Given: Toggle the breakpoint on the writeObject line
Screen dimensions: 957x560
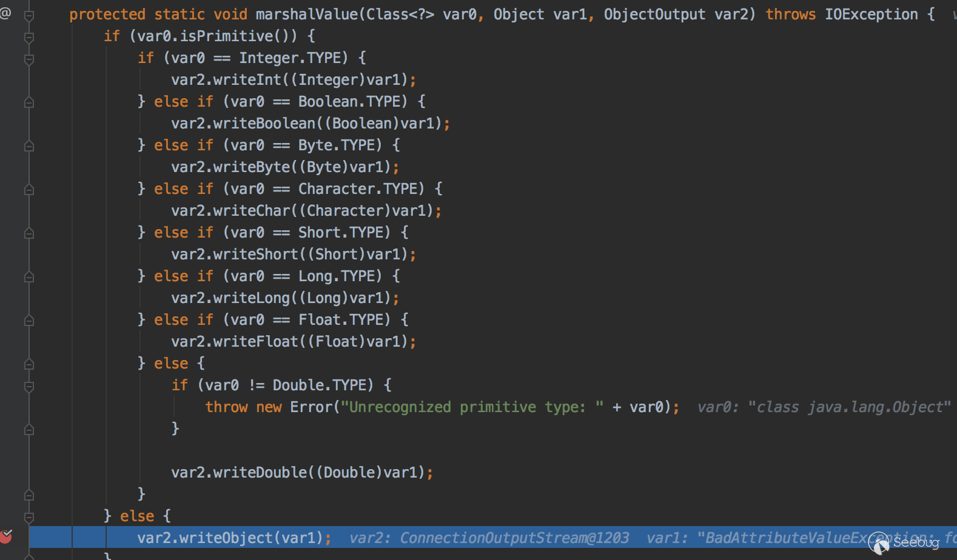Looking at the screenshot, I should [x=6, y=536].
